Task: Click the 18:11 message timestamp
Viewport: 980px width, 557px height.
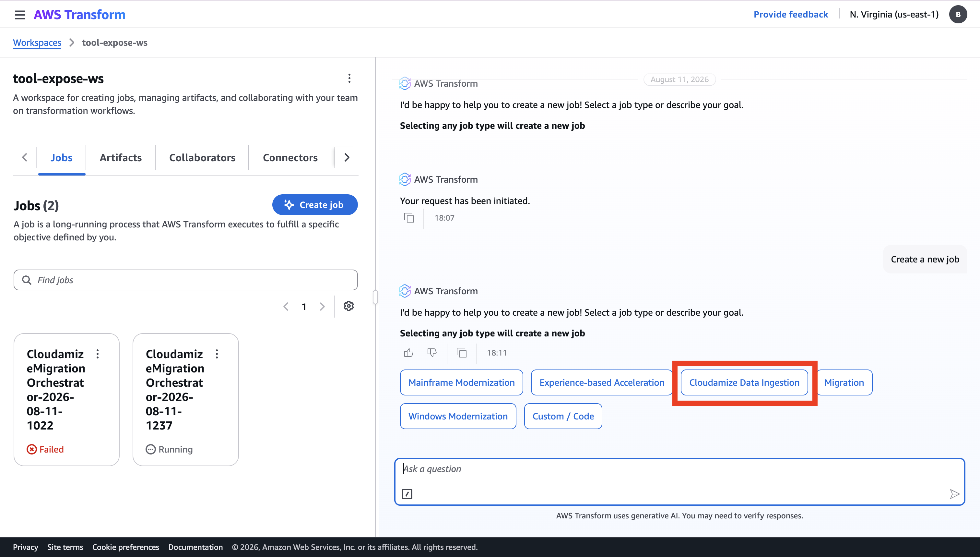Action: pos(497,352)
